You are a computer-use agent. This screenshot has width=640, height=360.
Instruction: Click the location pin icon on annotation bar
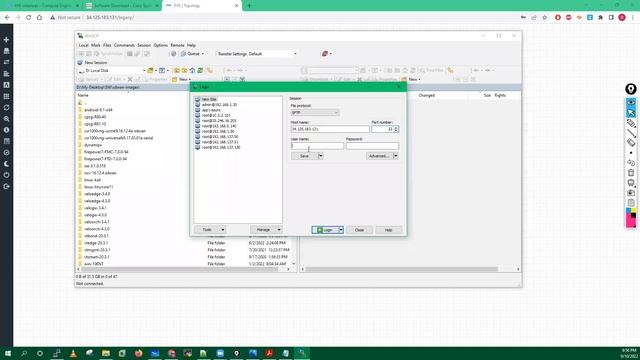[x=631, y=89]
